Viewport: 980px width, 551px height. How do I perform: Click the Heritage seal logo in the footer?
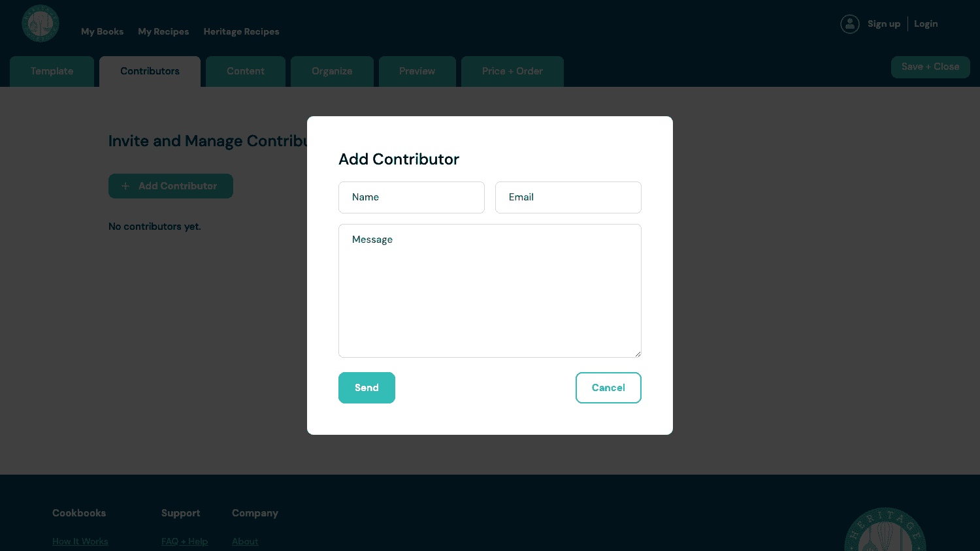tap(885, 529)
